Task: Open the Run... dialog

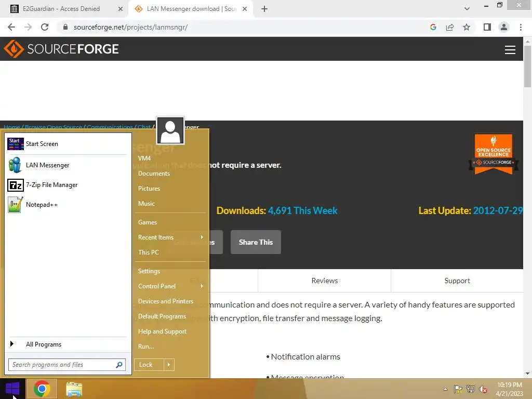Action: pos(146,347)
